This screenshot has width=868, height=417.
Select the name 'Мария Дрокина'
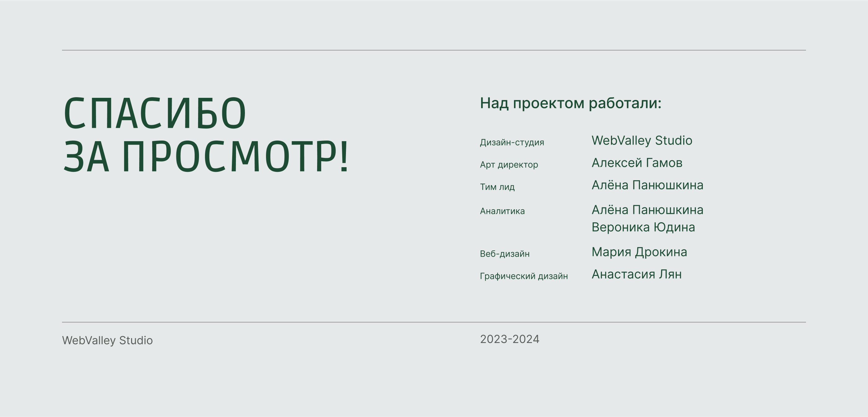639,252
